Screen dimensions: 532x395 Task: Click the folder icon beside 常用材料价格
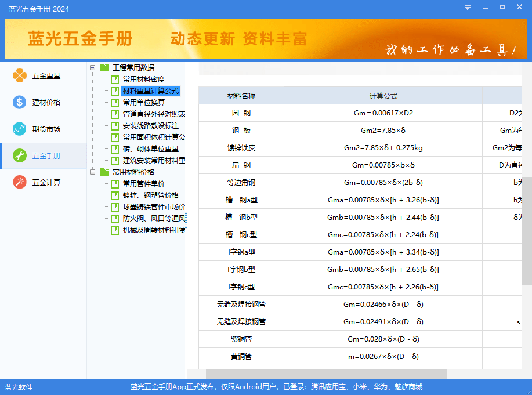[105, 172]
